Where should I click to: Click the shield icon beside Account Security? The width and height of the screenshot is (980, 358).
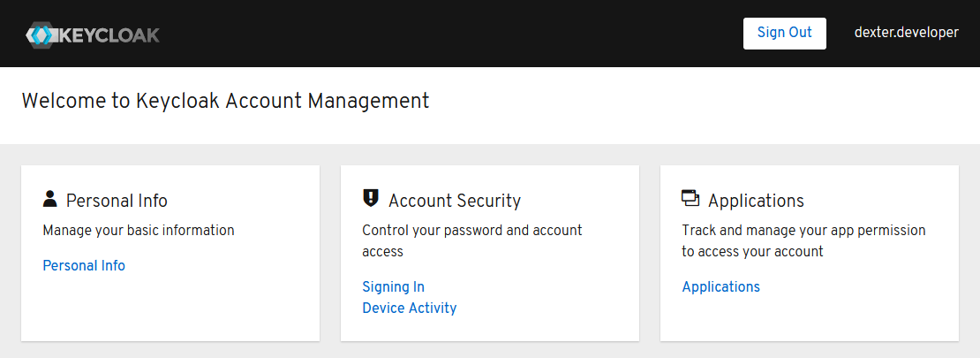click(371, 199)
